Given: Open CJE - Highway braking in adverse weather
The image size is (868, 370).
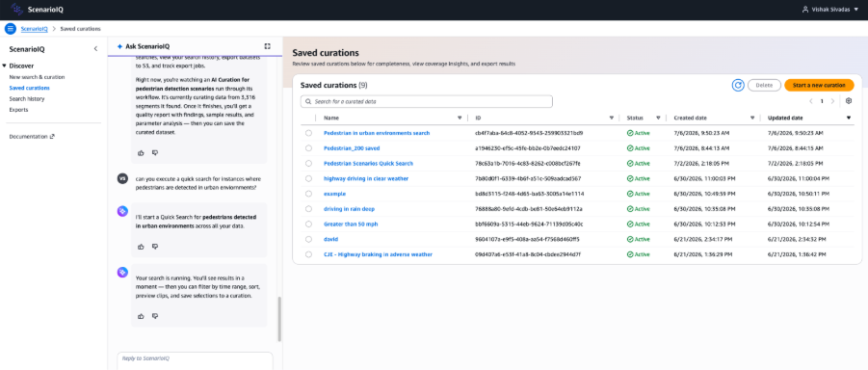Looking at the screenshot, I should click(x=378, y=254).
